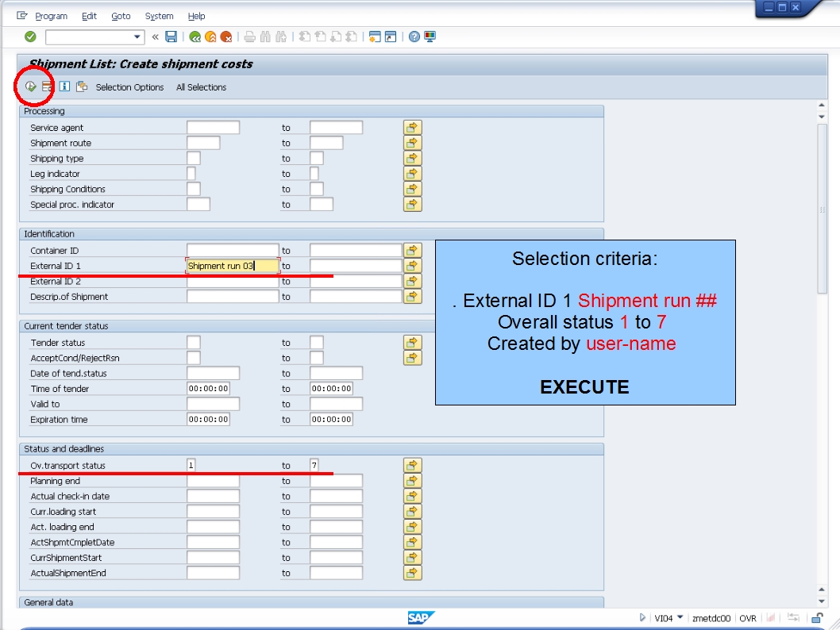
Task: Open the System menu
Action: pos(159,16)
